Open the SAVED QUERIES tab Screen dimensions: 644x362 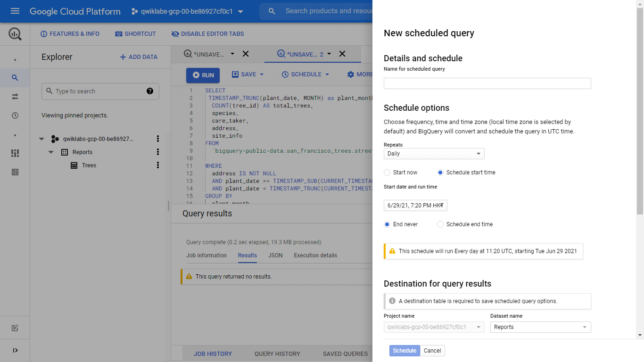pos(345,354)
